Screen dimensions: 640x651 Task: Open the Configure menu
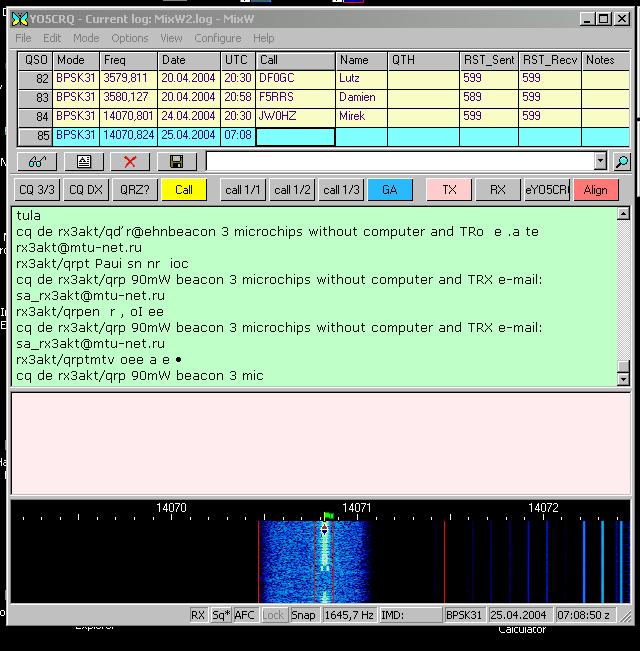tap(218, 38)
